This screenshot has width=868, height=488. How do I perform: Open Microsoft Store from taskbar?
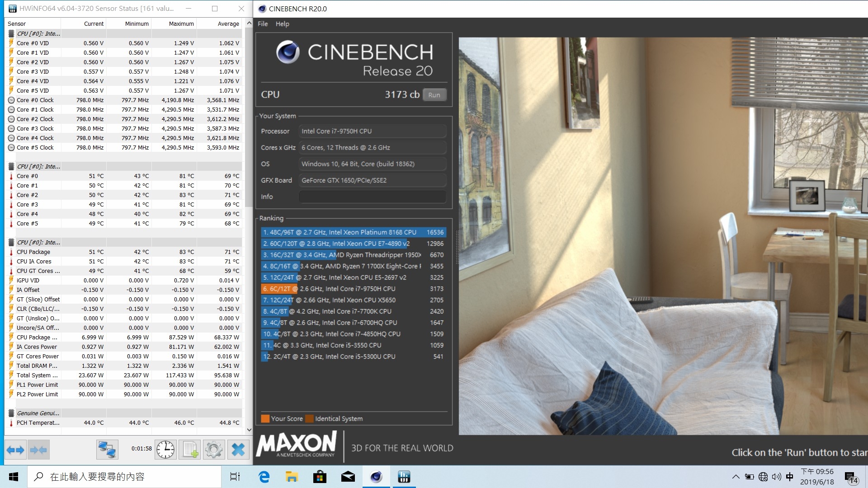click(320, 477)
